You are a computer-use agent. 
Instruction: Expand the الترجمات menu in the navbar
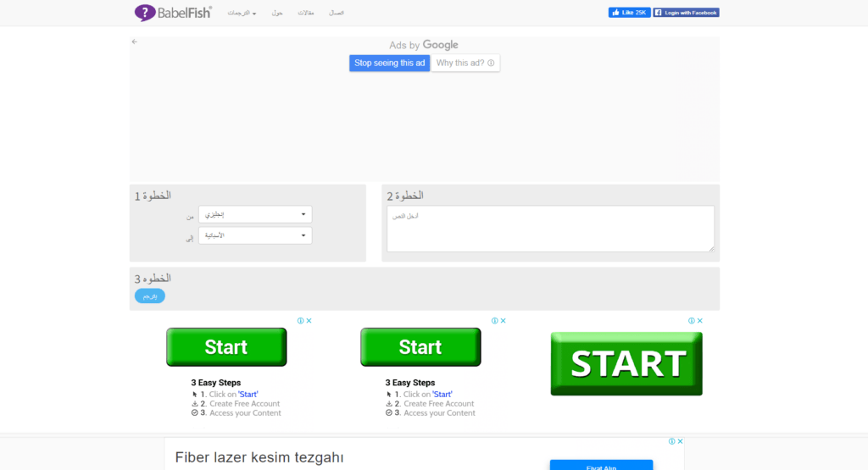point(242,14)
